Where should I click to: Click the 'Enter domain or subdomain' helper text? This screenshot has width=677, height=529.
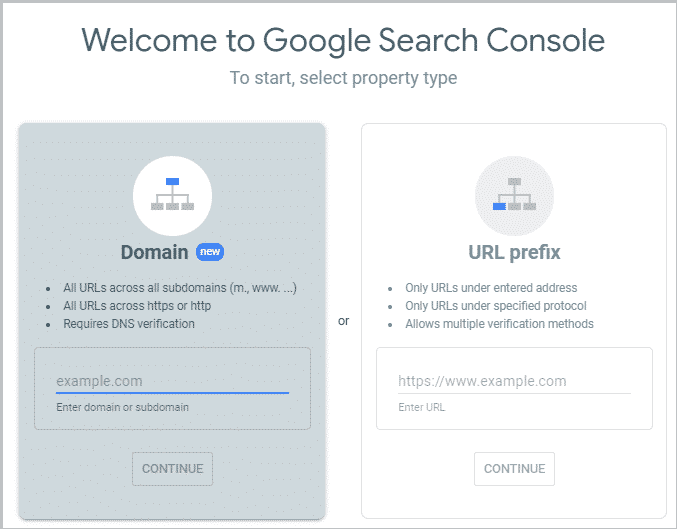122,407
